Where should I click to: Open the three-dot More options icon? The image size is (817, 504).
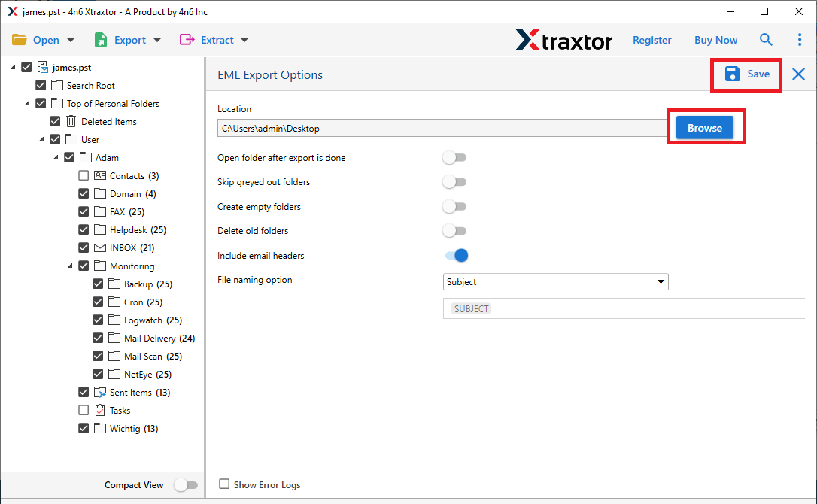(x=800, y=39)
